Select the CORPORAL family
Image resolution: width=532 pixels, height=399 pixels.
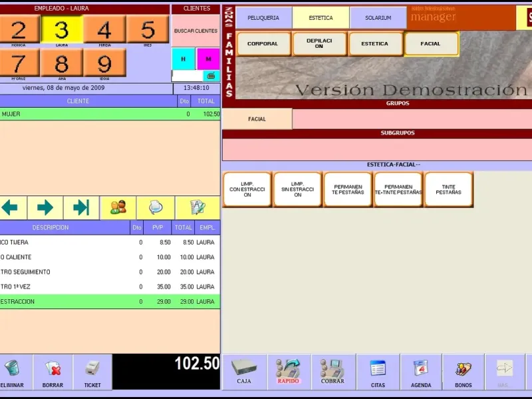click(263, 44)
